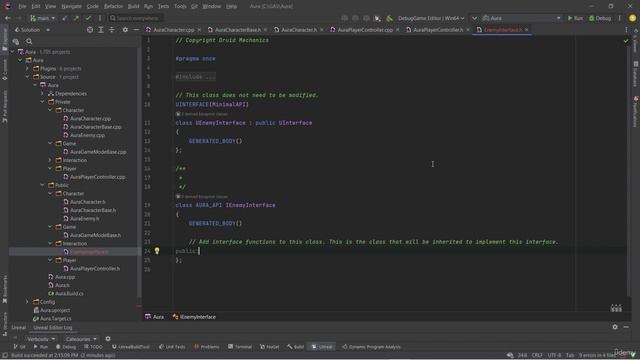Expand the folded #include line in editor
Image resolution: width=640 pixels, height=360 pixels.
(196, 77)
